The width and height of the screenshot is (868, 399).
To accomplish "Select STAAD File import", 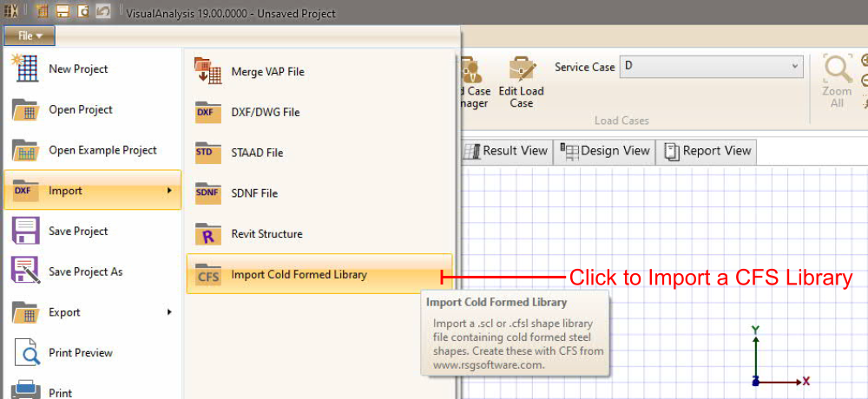I will (319, 153).
